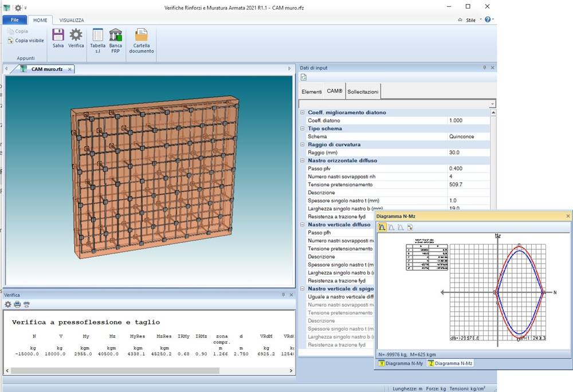Edit the Raggio (mm) value 30.0
Image resolution: width=573 pixels, height=392 pixels.
(x=469, y=152)
